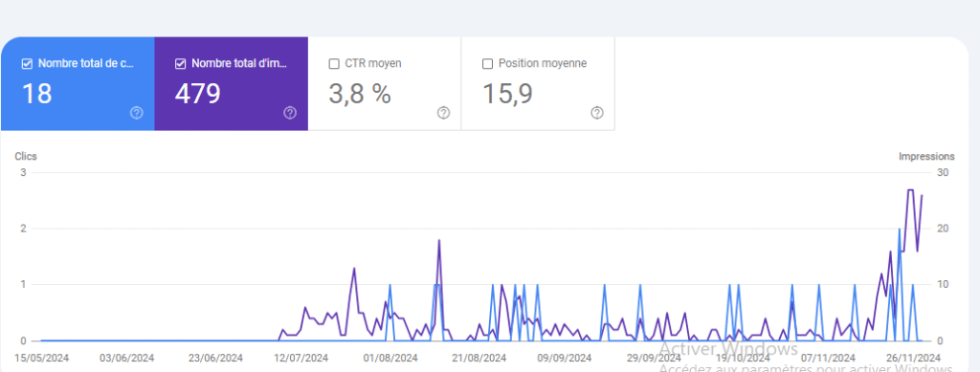The width and height of the screenshot is (980, 372).
Task: Click the 15/05/2024 date on the axis
Action: (42, 359)
